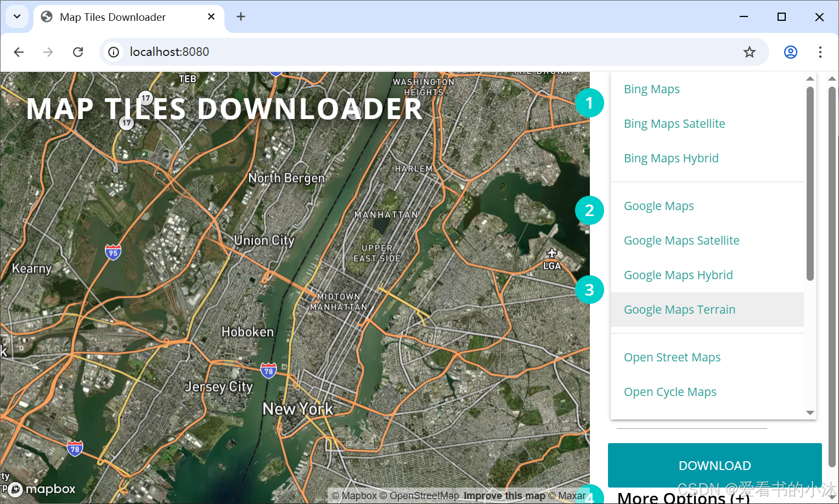
Task: Go back to previous page
Action: pos(19,52)
